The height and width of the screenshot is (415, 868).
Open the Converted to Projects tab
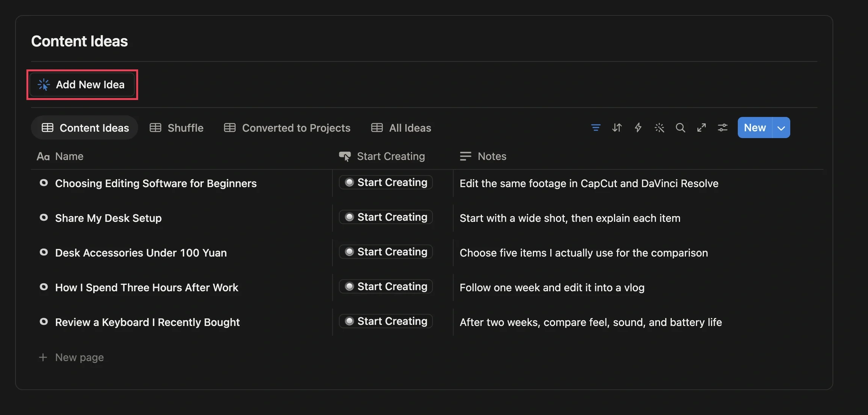click(x=287, y=128)
